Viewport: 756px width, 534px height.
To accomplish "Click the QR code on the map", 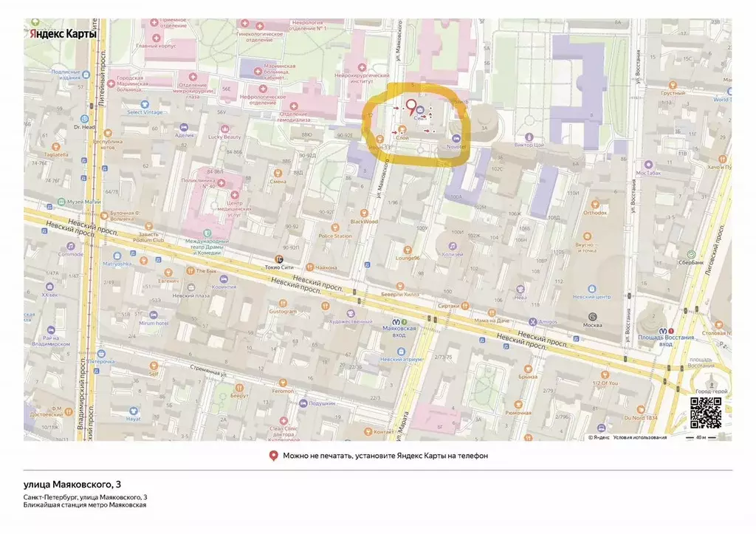I will (x=705, y=413).
